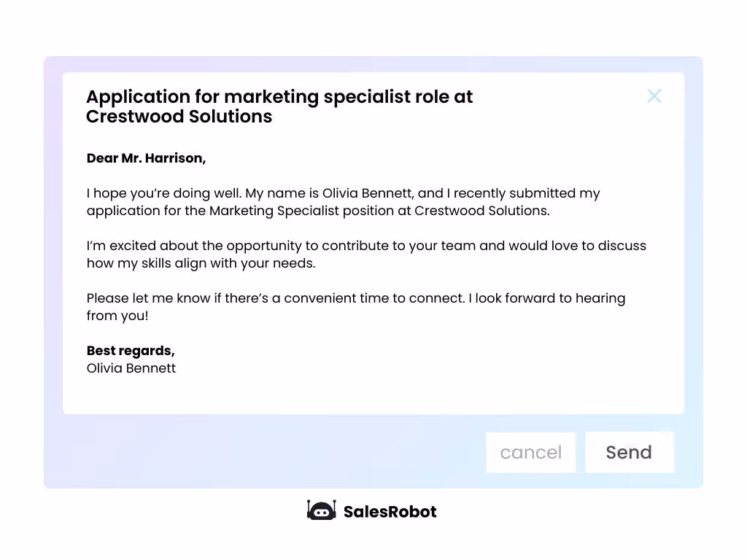Click the SalesRobot wordmark link

(390, 511)
